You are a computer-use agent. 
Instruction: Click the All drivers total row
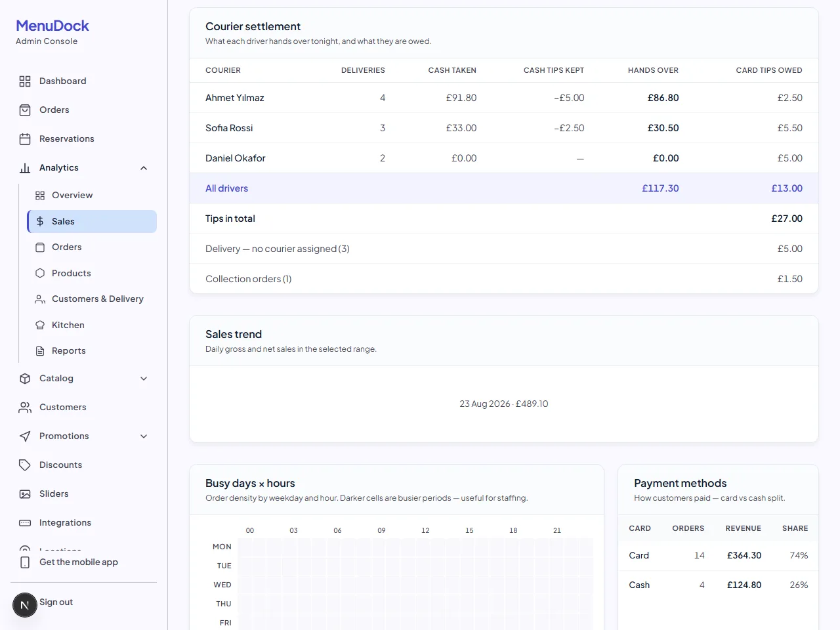tap(504, 188)
